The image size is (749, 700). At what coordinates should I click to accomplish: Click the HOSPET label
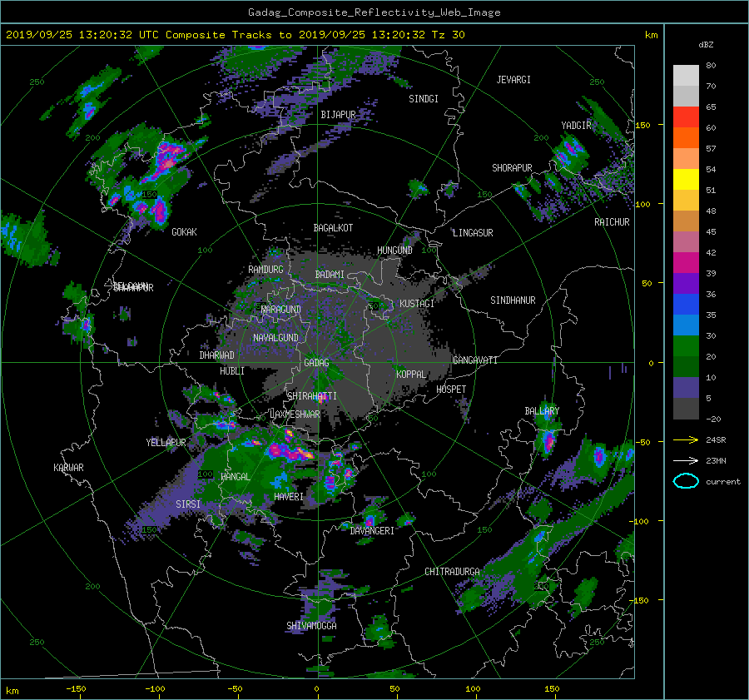coord(451,390)
